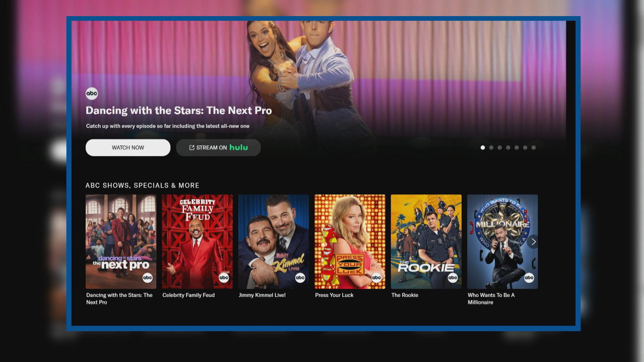The width and height of the screenshot is (644, 362).
Task: Select the fifth carousel dot
Action: tap(517, 147)
